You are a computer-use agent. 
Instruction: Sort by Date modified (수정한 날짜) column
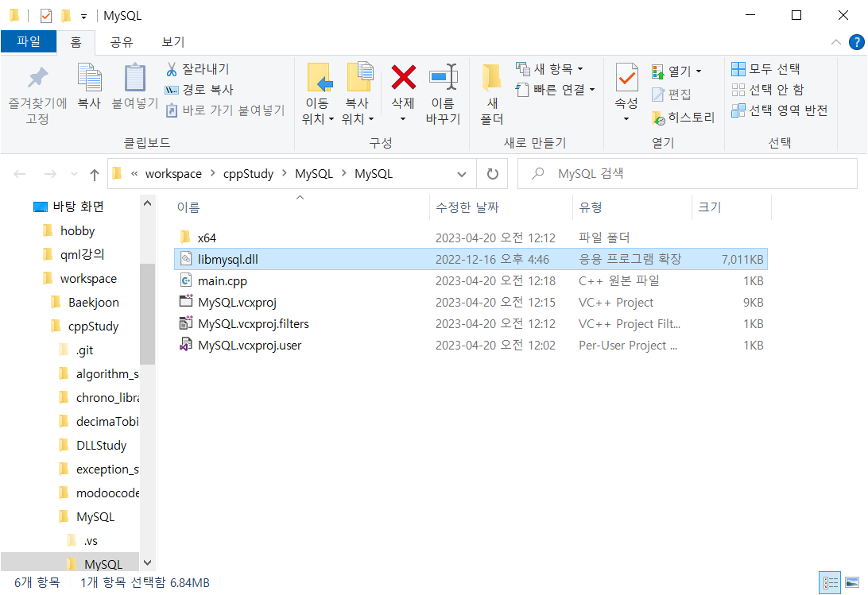click(467, 207)
